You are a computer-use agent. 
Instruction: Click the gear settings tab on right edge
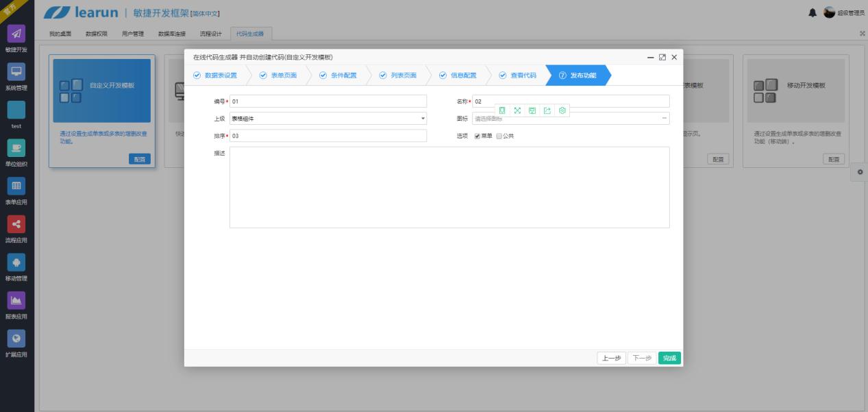pos(860,171)
